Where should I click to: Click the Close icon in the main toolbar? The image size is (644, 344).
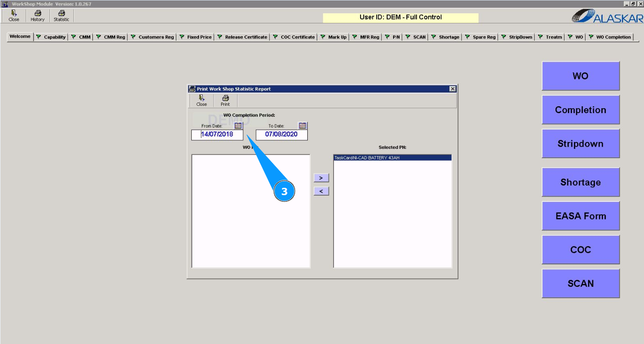14,16
